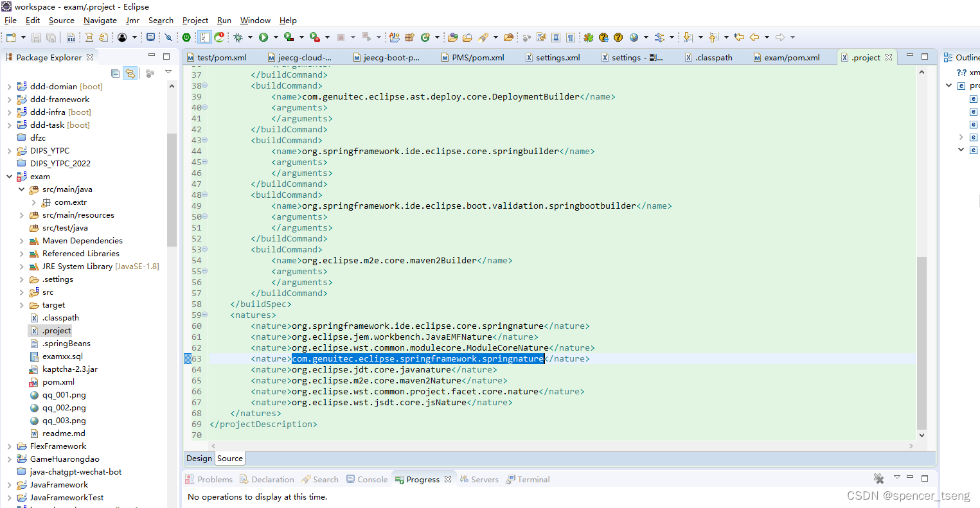Viewport: 980px width, 508px height.
Task: Toggle the line 38 buildCommand fold marker
Action: (205, 86)
